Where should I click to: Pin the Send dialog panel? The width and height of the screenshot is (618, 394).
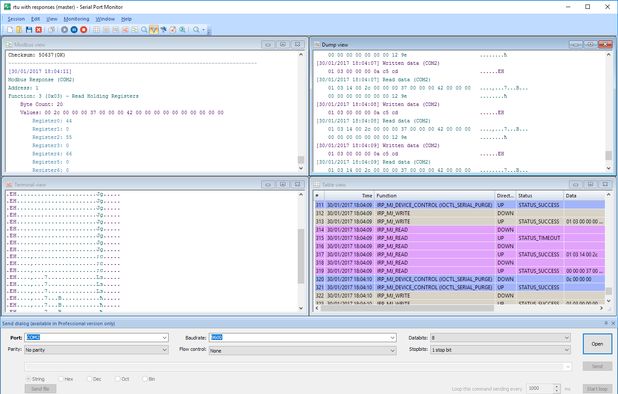pos(606,323)
